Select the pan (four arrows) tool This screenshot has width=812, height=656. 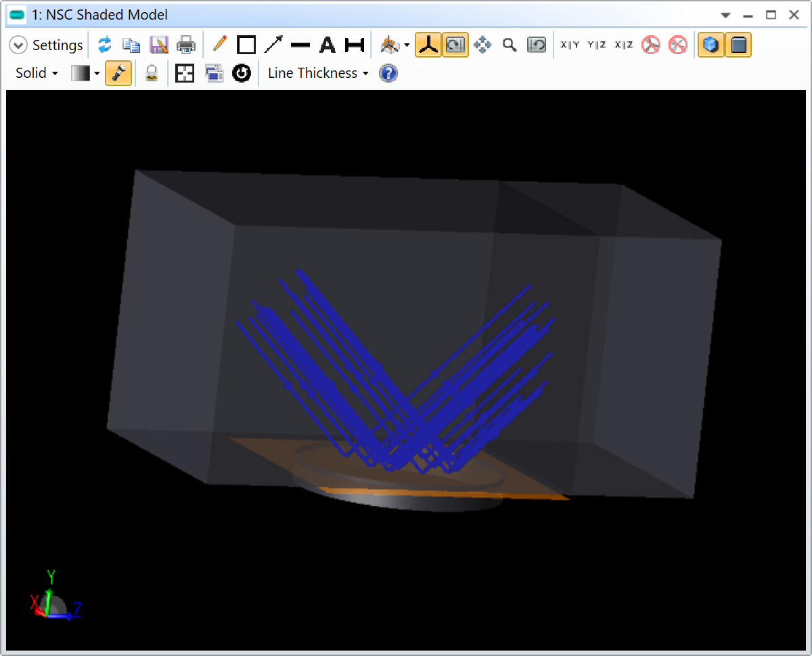(482, 45)
